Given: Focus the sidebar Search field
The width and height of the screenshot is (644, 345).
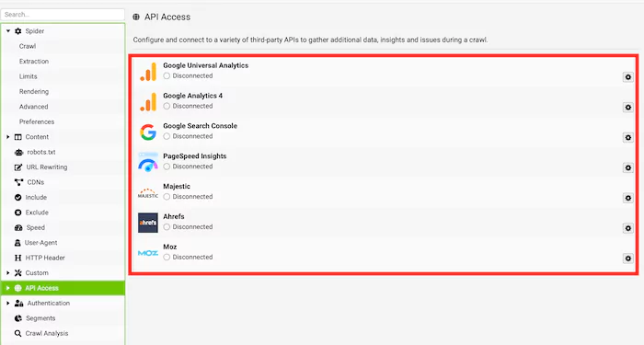Looking at the screenshot, I should (63, 15).
